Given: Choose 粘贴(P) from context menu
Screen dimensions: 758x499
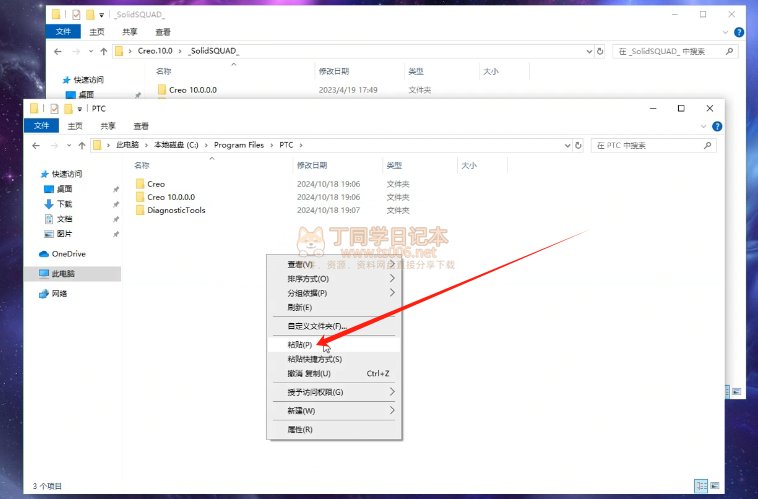Looking at the screenshot, I should point(334,345).
